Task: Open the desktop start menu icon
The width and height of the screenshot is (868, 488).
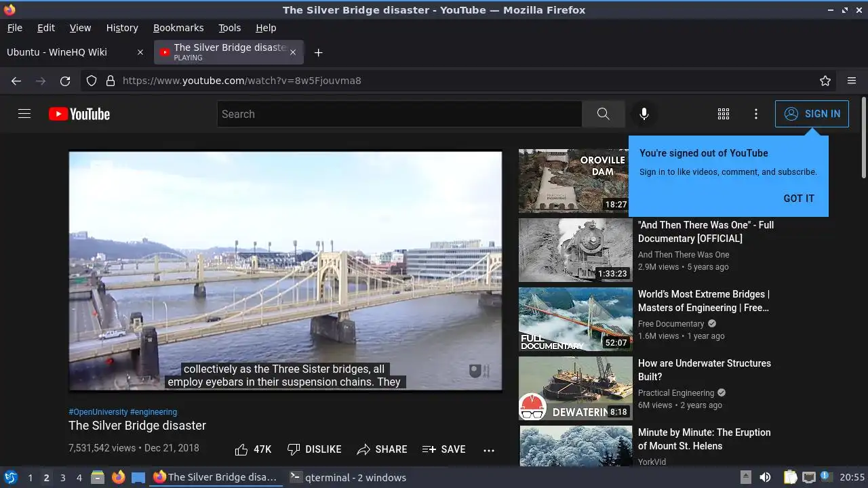Action: point(10,477)
